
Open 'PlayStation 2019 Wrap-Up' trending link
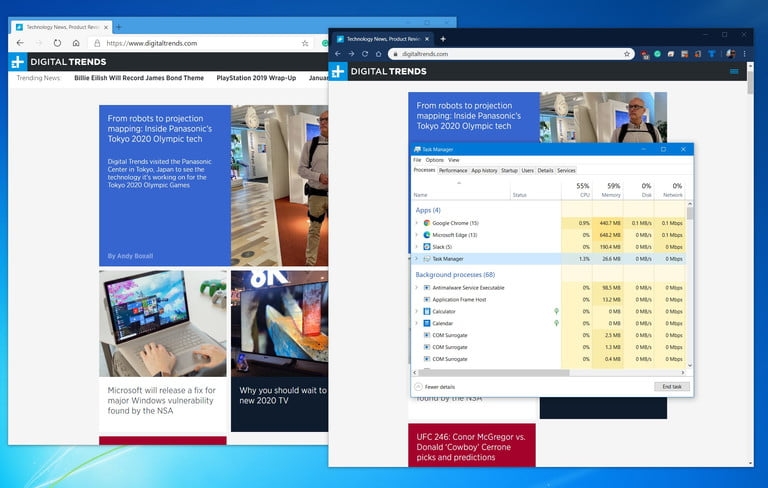click(x=256, y=78)
